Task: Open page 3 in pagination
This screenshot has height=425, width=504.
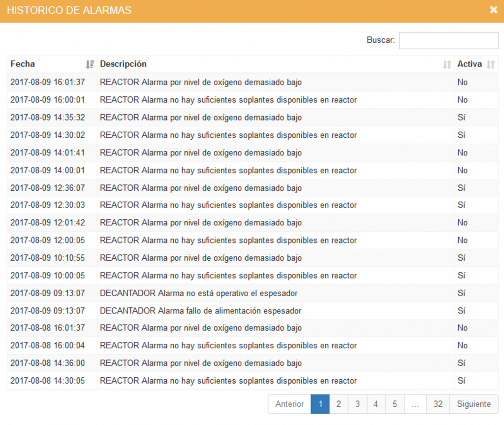Action: (x=357, y=404)
